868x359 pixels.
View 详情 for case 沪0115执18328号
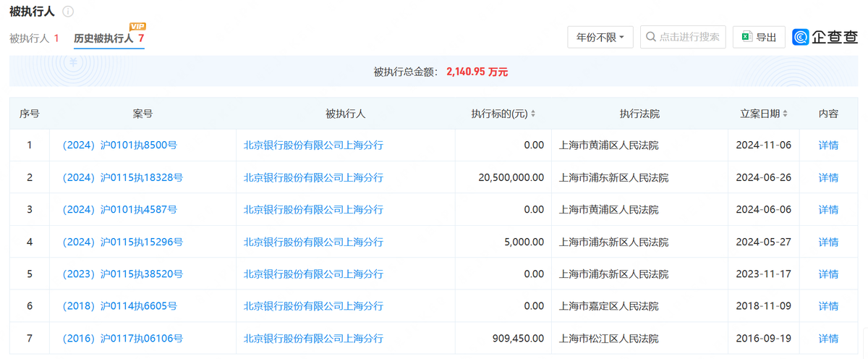point(828,177)
